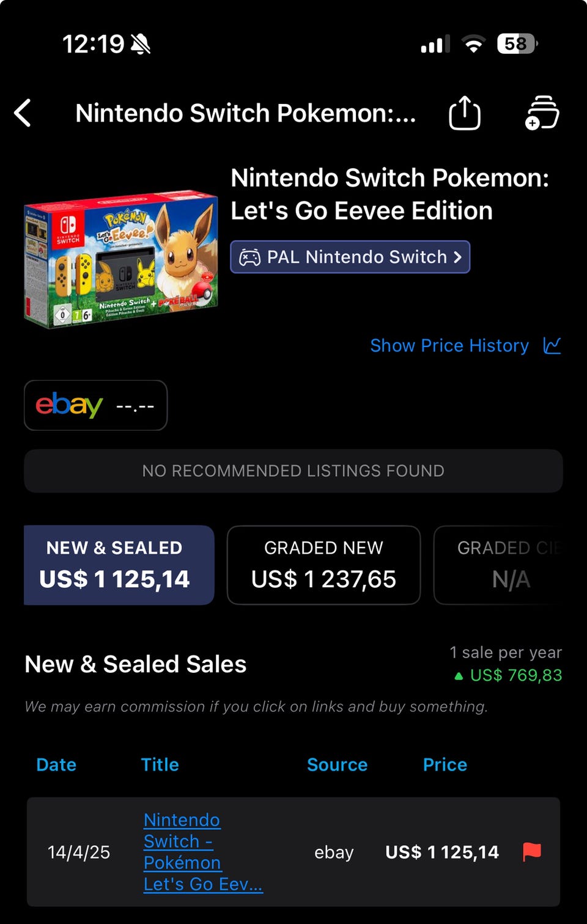The width and height of the screenshot is (587, 924).
Task: Tap the red flag report icon
Action: [x=531, y=851]
